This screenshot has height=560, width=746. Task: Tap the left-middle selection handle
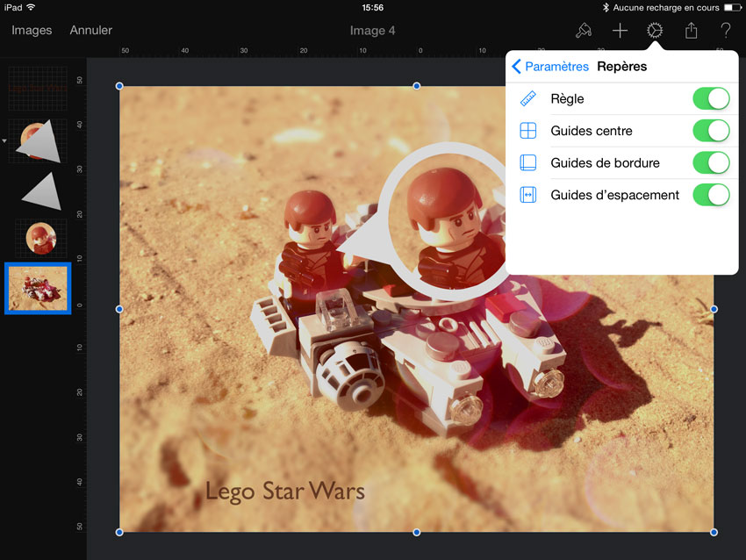click(x=119, y=309)
